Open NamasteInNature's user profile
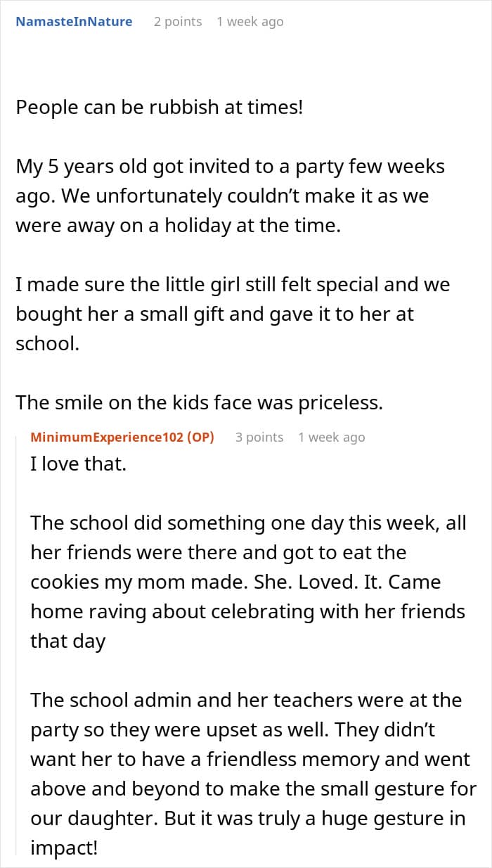Viewport: 492px width, 868px height. pos(74,22)
